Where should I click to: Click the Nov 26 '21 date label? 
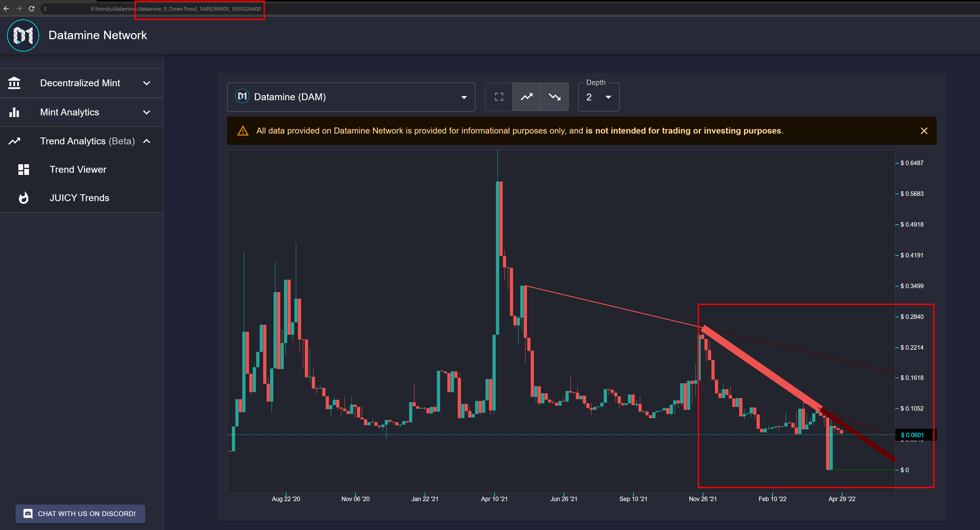[x=703, y=499]
